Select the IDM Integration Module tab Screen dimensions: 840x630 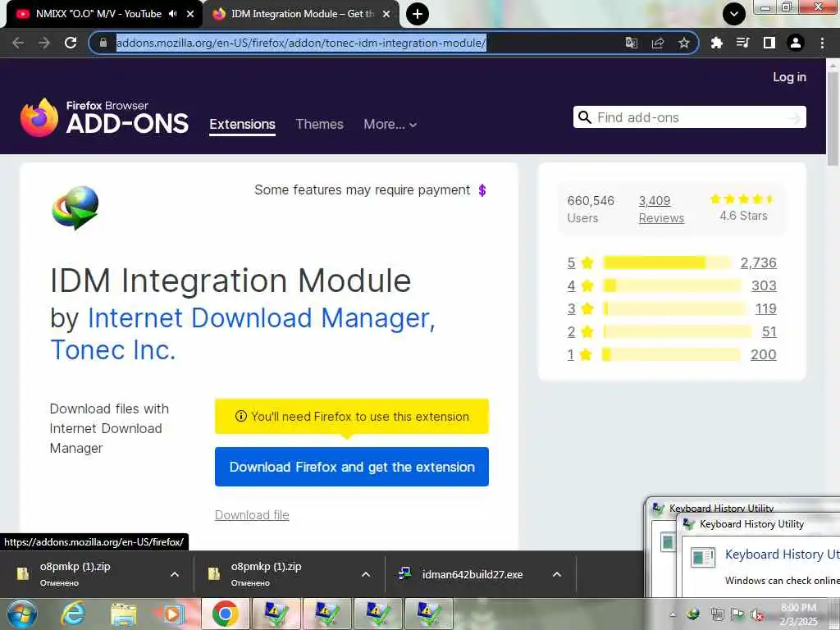point(303,14)
